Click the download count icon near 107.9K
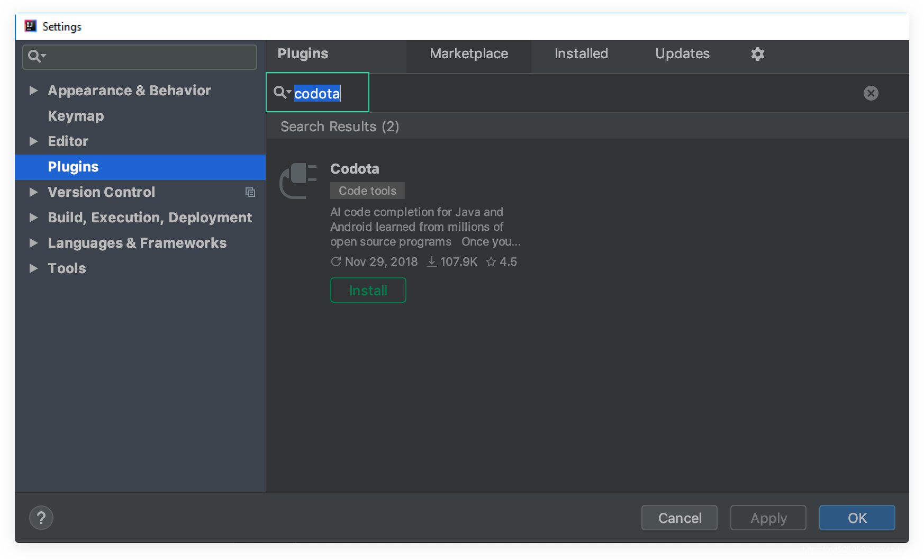Image resolution: width=924 pixels, height=560 pixels. click(432, 262)
